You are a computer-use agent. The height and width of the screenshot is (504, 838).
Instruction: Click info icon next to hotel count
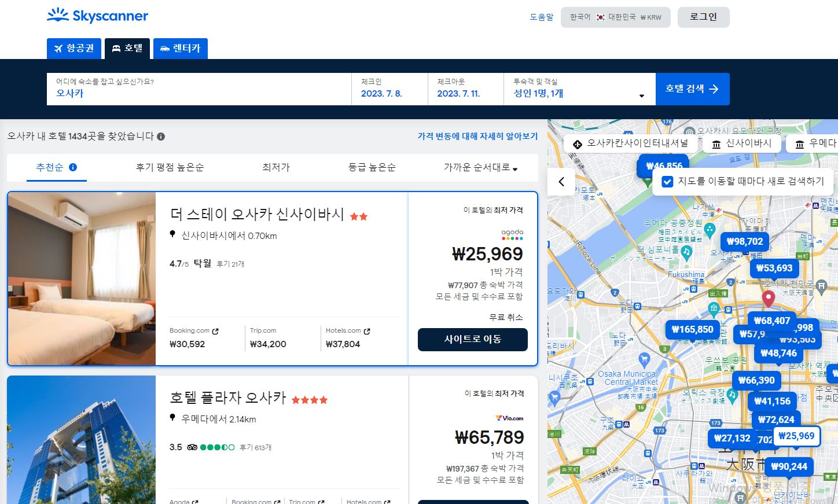click(161, 137)
